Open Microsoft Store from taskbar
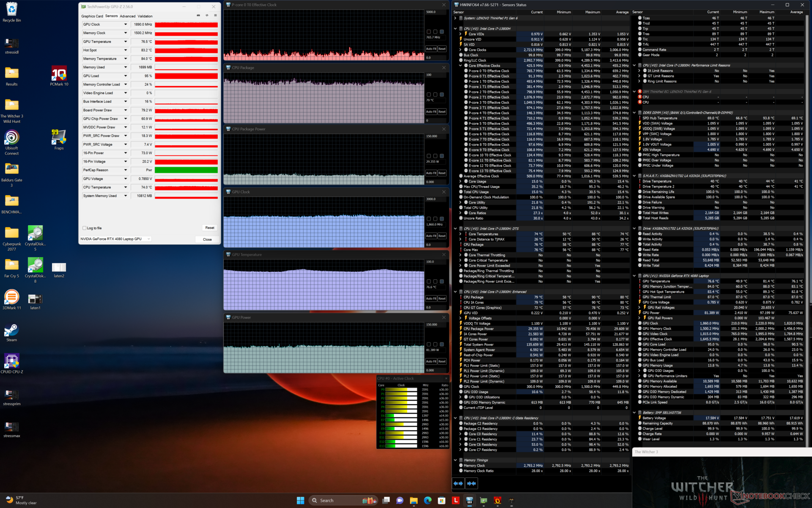 442,500
